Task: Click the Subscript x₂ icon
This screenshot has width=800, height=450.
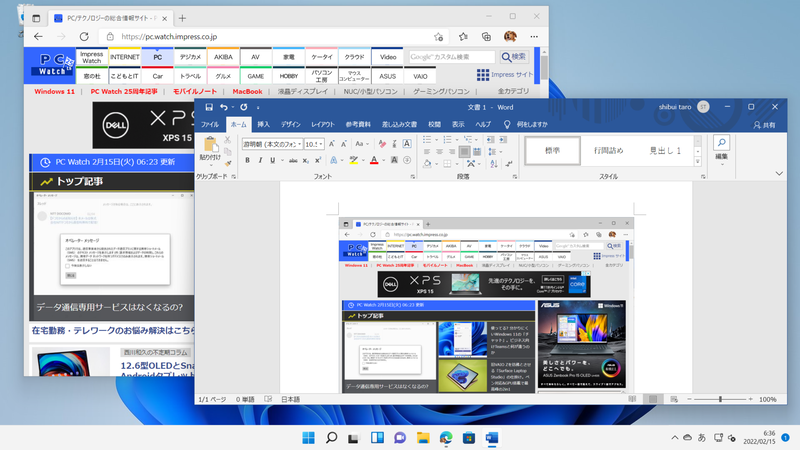Action: point(305,161)
